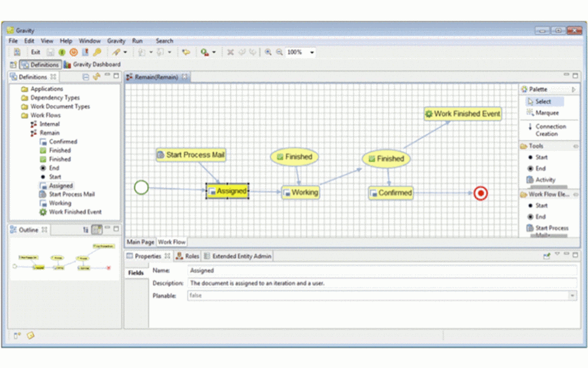Expand the Palette flyout arrow
The height and width of the screenshot is (368, 588).
pyautogui.click(x=574, y=90)
